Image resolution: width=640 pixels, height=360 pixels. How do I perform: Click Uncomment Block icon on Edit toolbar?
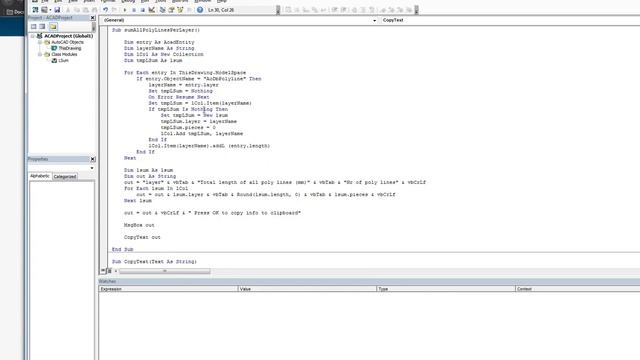click(372, 10)
